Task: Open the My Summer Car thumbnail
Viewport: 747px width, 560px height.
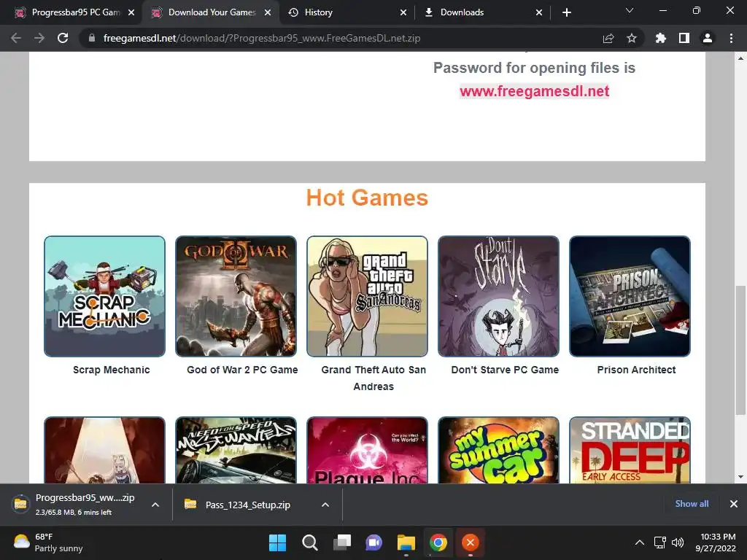Action: coord(498,450)
